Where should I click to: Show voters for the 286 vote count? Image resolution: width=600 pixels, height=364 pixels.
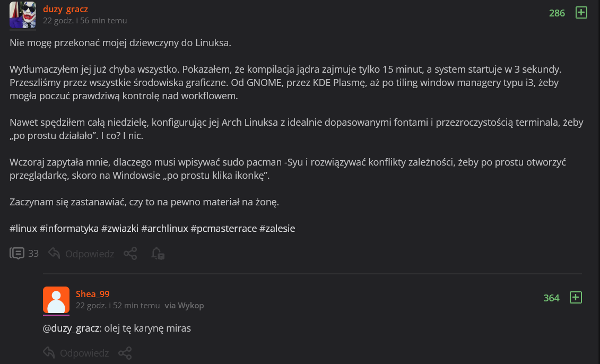tap(557, 13)
